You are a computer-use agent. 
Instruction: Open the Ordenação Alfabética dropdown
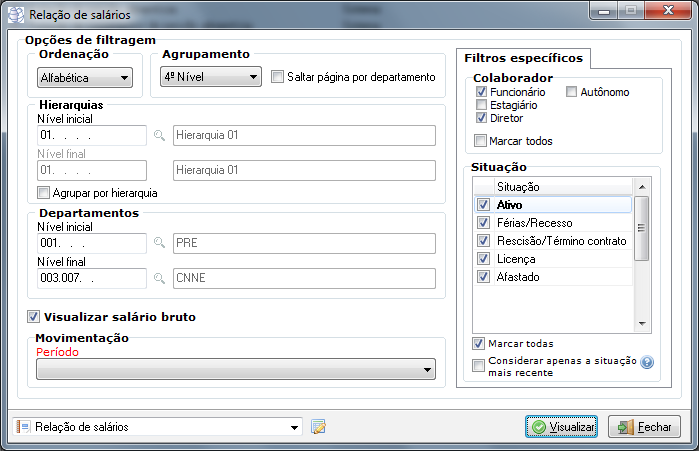[x=85, y=78]
